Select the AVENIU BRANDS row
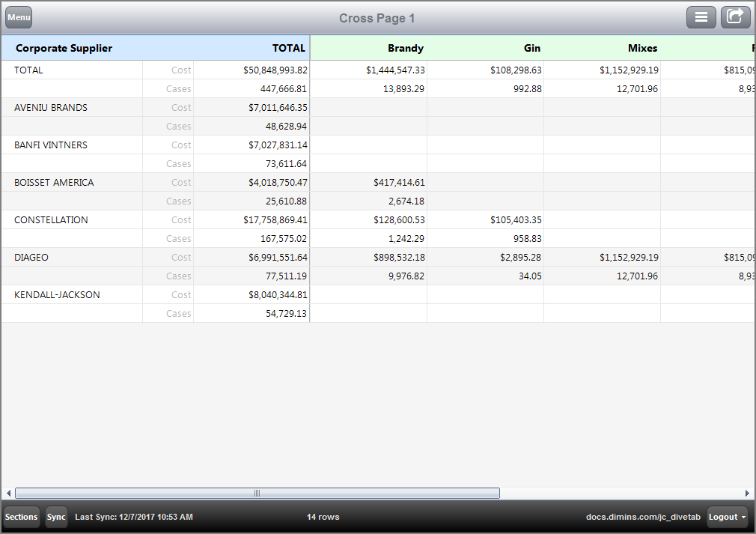The height and width of the screenshot is (534, 756). 49,107
